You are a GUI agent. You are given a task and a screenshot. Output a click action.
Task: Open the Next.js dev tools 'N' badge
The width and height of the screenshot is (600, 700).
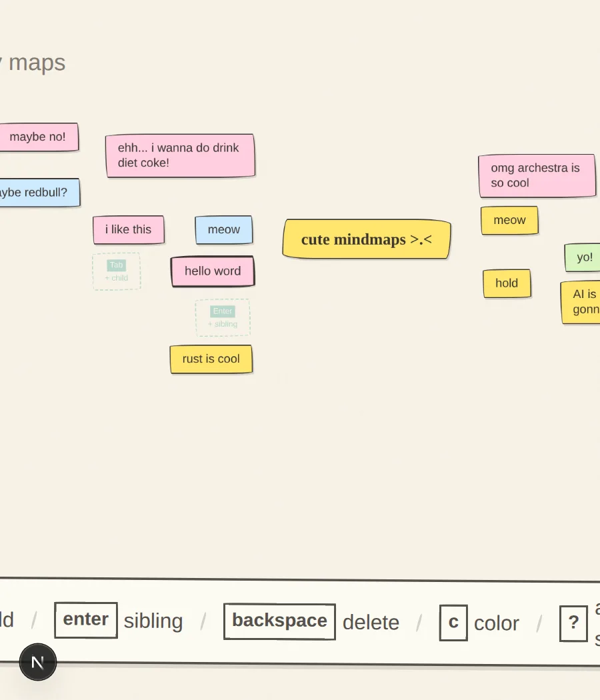click(38, 662)
